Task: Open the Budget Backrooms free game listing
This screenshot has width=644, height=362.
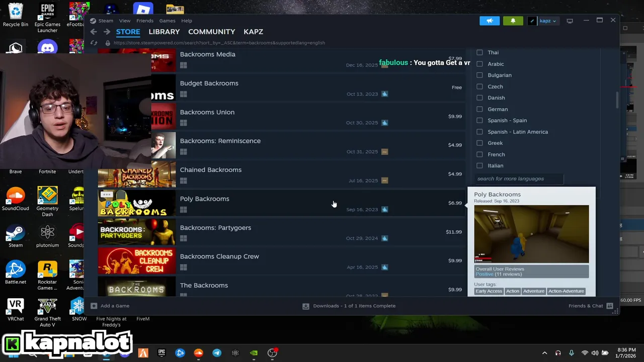Action: (282, 87)
